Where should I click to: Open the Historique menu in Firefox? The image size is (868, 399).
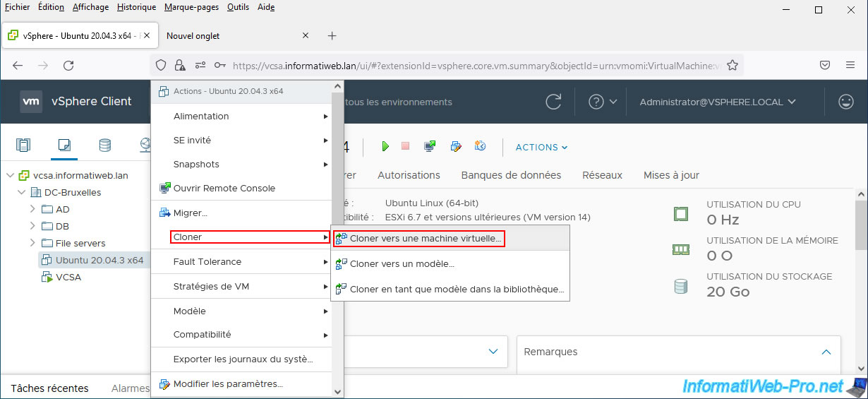[136, 7]
